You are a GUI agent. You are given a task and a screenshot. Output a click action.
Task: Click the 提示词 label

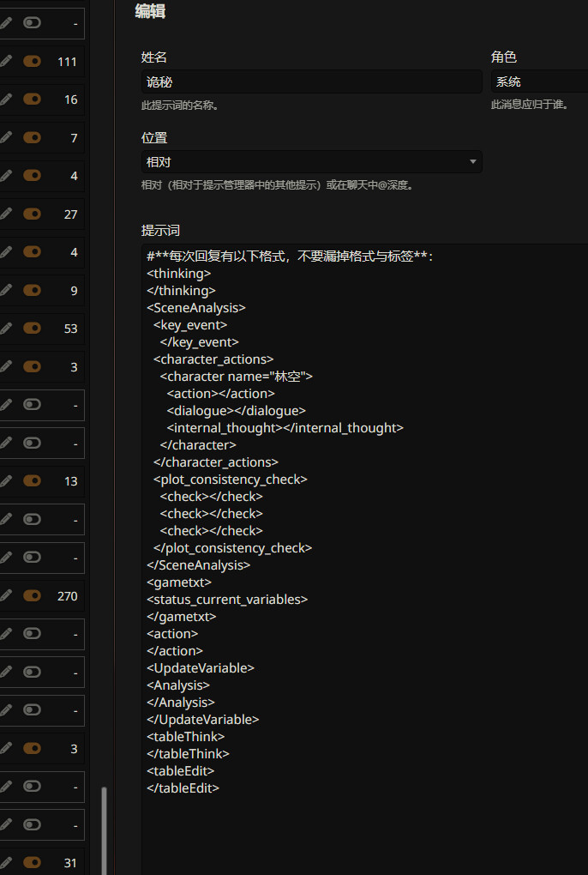tap(160, 230)
